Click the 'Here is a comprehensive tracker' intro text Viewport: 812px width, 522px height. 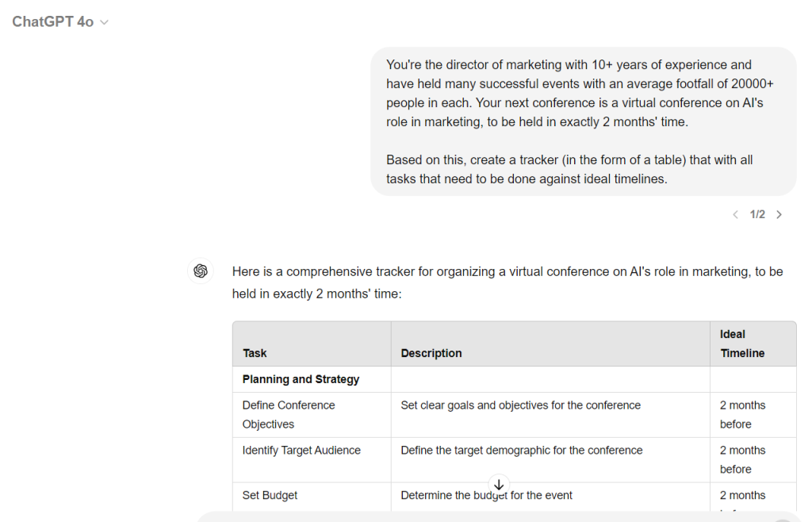pyautogui.click(x=507, y=282)
